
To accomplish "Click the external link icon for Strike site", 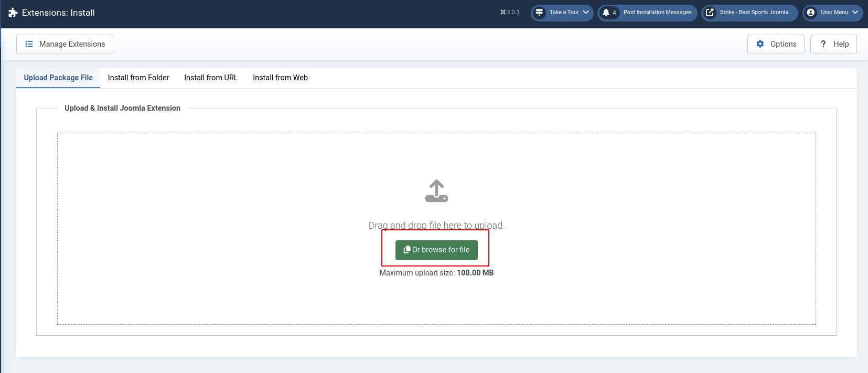I will coord(710,13).
